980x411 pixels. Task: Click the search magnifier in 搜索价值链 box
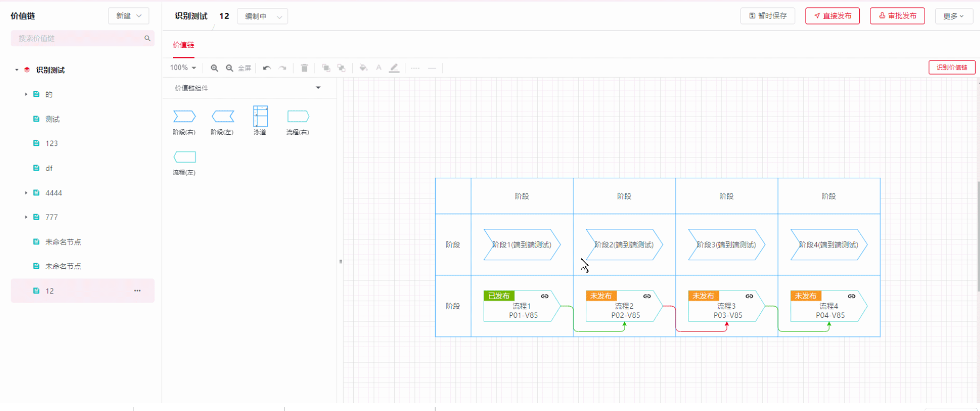pos(147,38)
